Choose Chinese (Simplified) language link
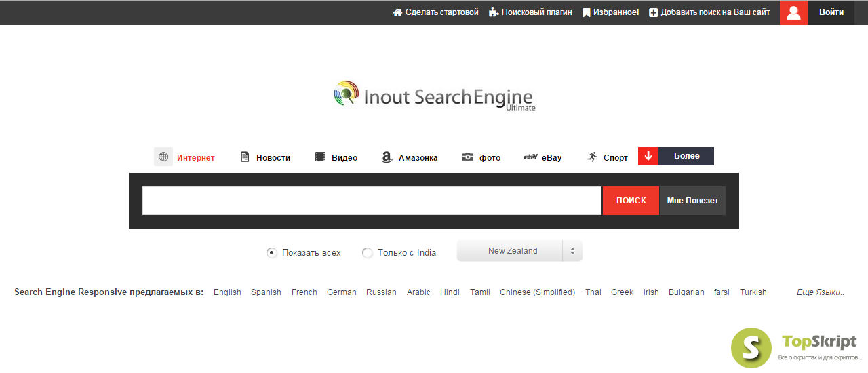The width and height of the screenshot is (868, 373). pos(537,292)
